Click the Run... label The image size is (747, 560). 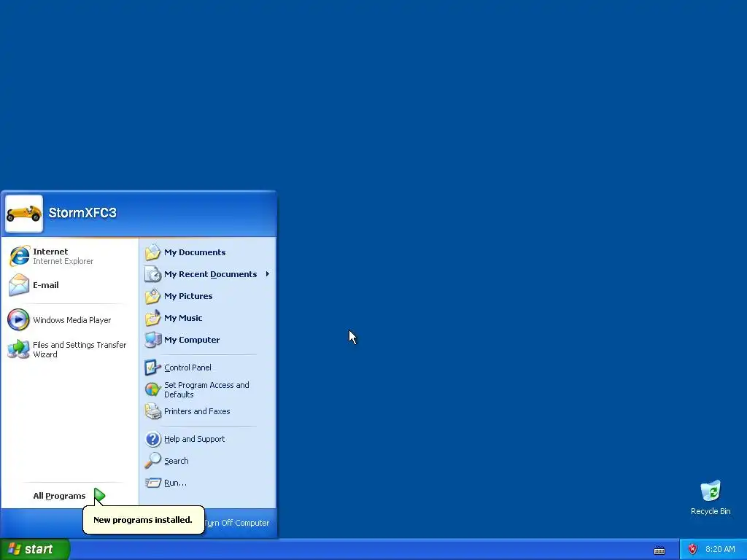[175, 483]
